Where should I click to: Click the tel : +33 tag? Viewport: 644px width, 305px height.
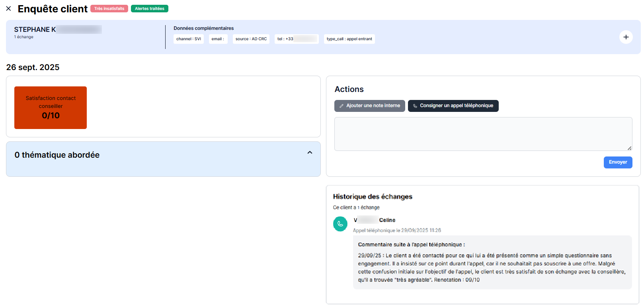point(296,39)
